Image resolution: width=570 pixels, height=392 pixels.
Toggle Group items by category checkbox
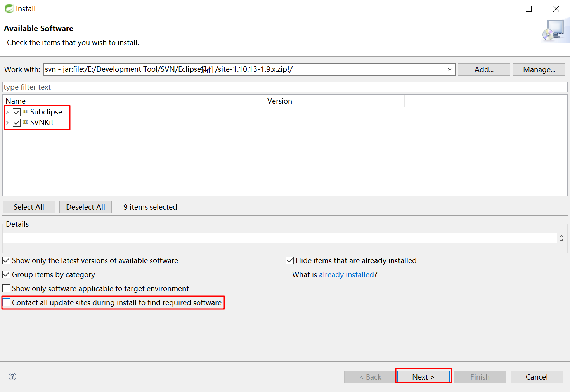click(6, 274)
